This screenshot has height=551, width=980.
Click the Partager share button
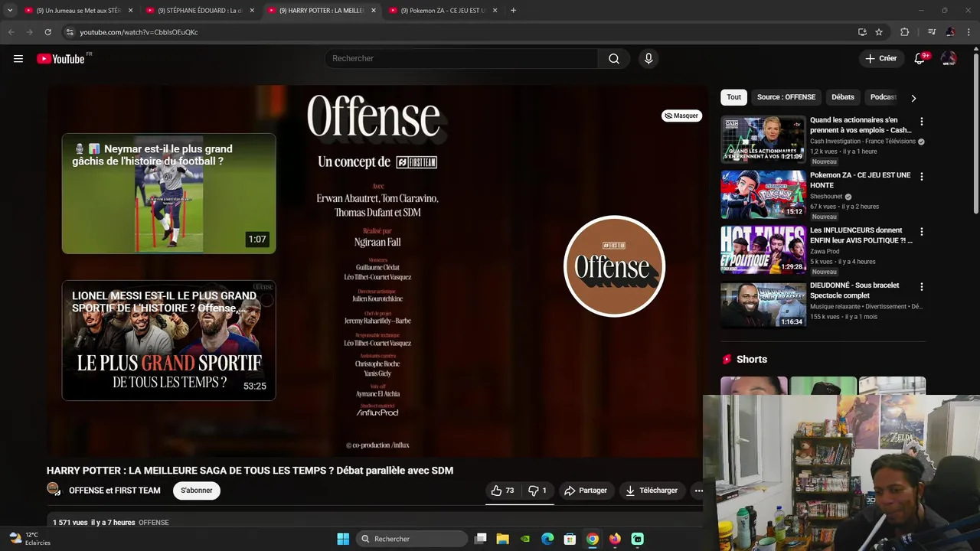pos(586,491)
